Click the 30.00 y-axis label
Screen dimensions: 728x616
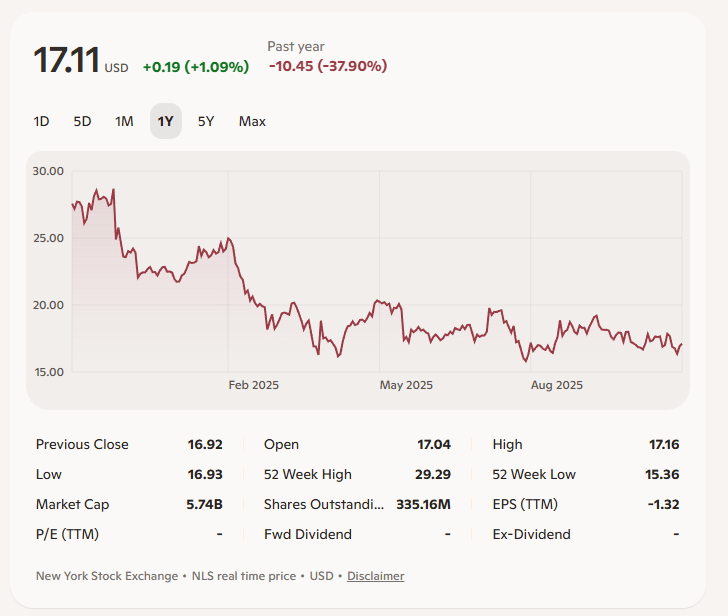click(48, 171)
